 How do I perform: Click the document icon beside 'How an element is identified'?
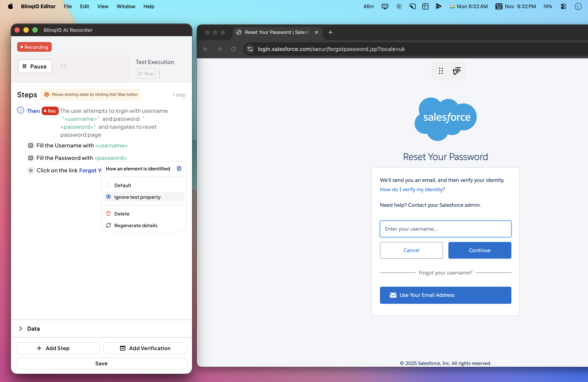[x=179, y=168]
